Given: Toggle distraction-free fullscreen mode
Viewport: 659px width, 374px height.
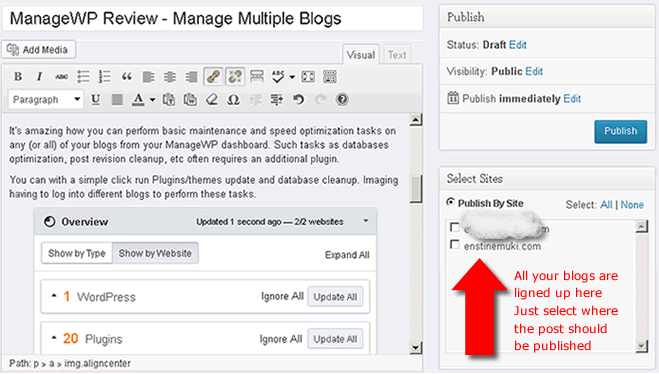Looking at the screenshot, I should (308, 76).
